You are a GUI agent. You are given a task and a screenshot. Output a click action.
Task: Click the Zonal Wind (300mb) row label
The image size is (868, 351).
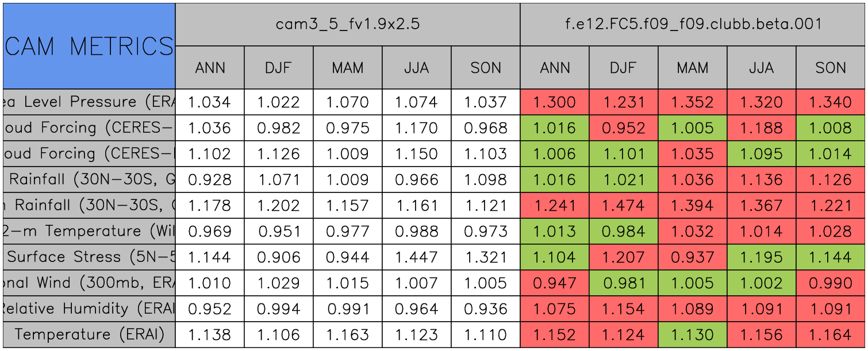click(89, 283)
